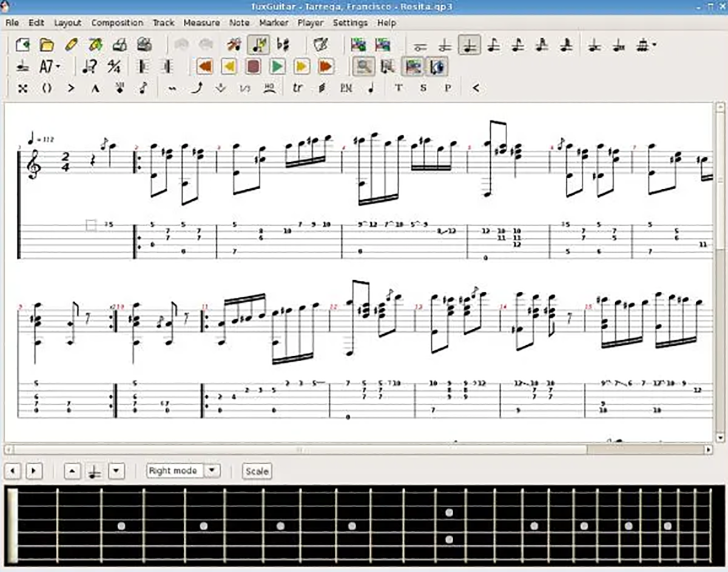Open Player menu
The image size is (728, 572).
point(311,22)
